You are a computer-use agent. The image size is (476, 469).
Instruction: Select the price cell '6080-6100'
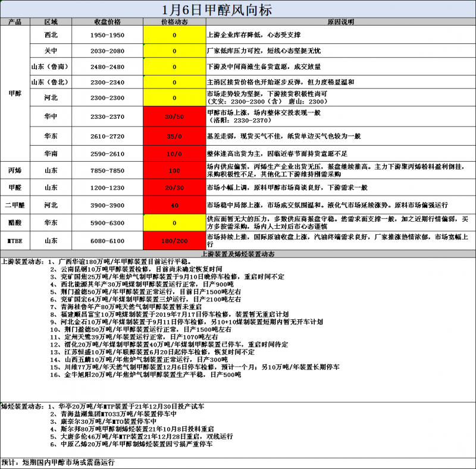[107, 241]
